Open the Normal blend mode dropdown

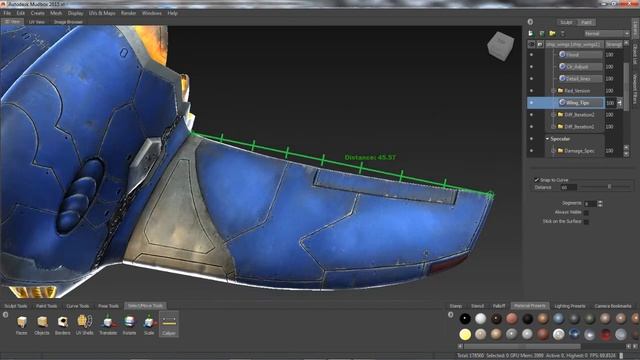607,33
